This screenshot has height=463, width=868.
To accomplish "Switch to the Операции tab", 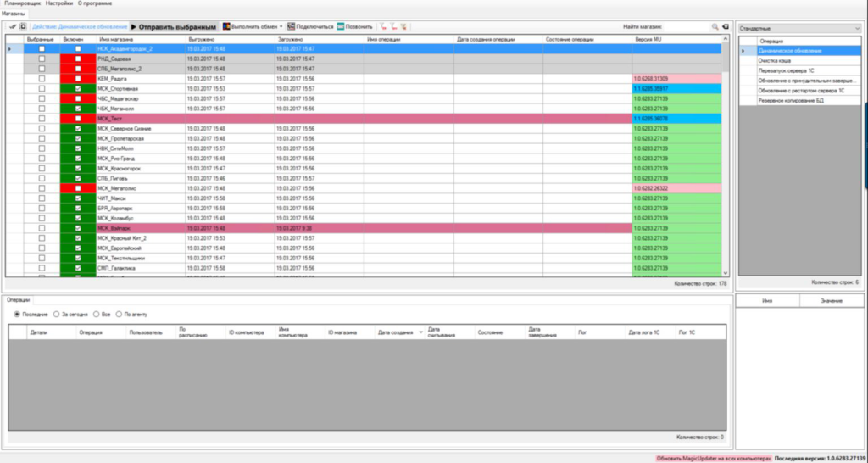I will 19,299.
